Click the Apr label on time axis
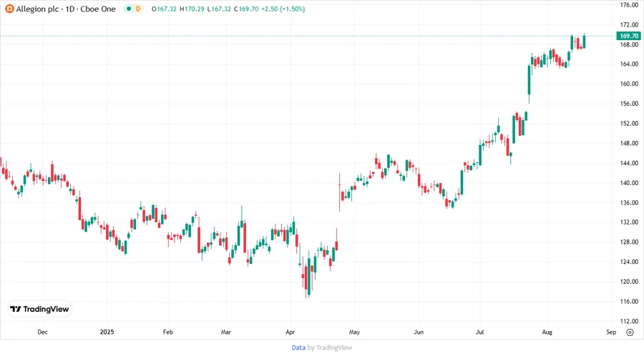Screen dimensions: 644x356 [291, 332]
